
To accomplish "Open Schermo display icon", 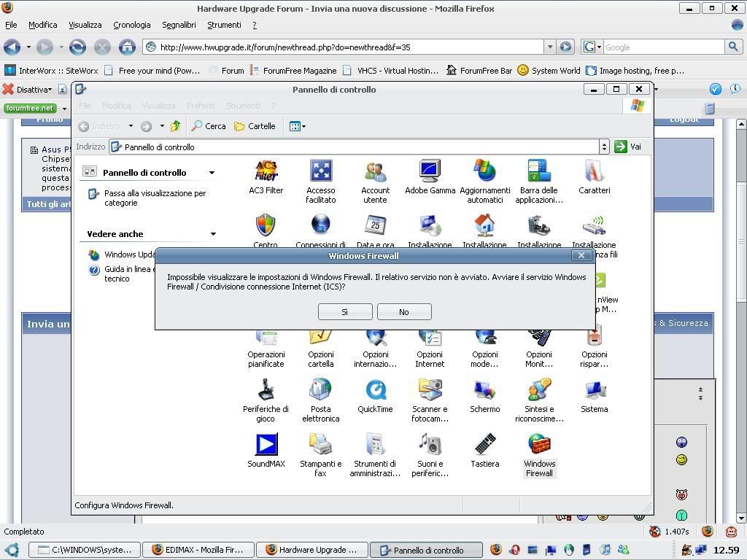I will pyautogui.click(x=485, y=396).
